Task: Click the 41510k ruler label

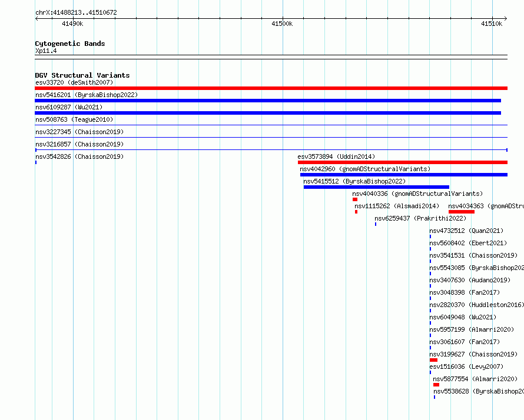Action: coord(492,24)
